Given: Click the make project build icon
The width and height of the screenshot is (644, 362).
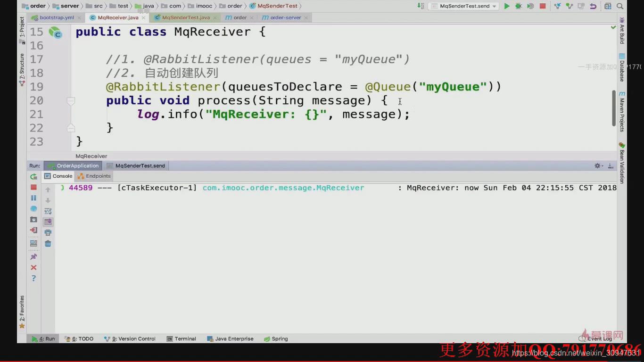Looking at the screenshot, I should 421,6.
